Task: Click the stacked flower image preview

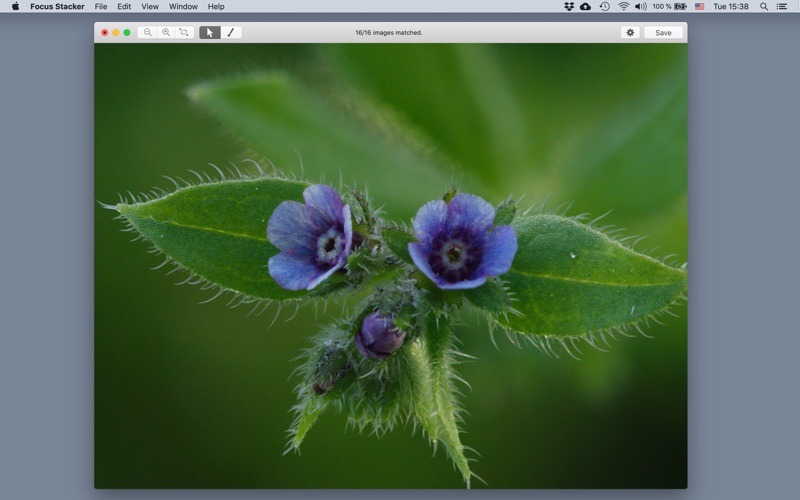Action: coord(391,266)
